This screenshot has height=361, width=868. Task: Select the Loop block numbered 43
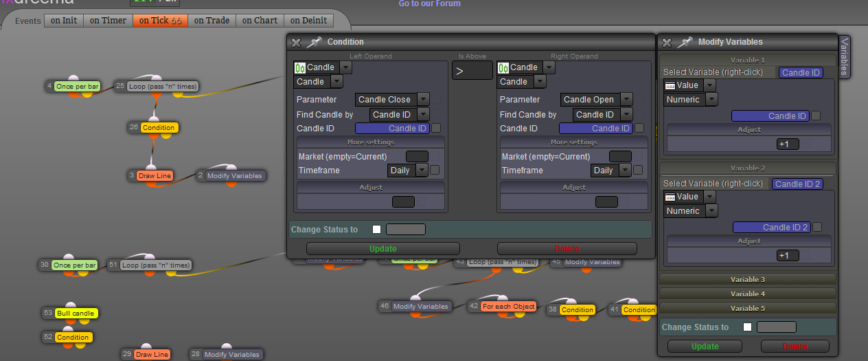[502, 262]
